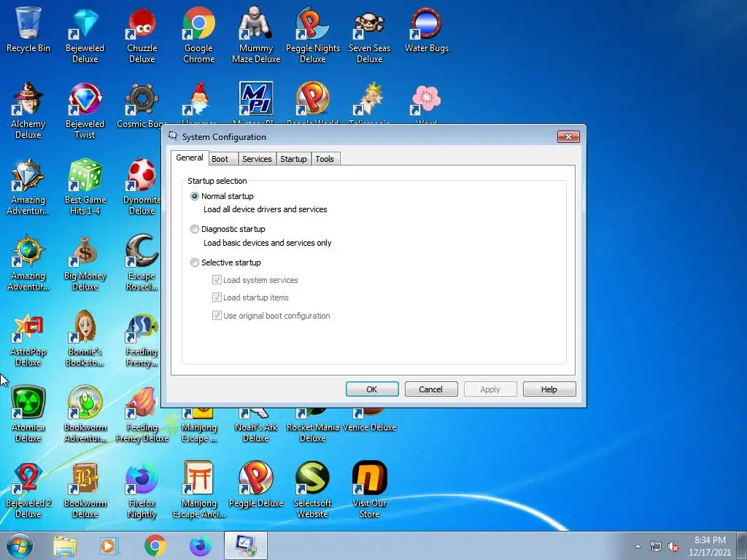Open Chuzzle Deluxe desktop shortcut

(x=142, y=35)
